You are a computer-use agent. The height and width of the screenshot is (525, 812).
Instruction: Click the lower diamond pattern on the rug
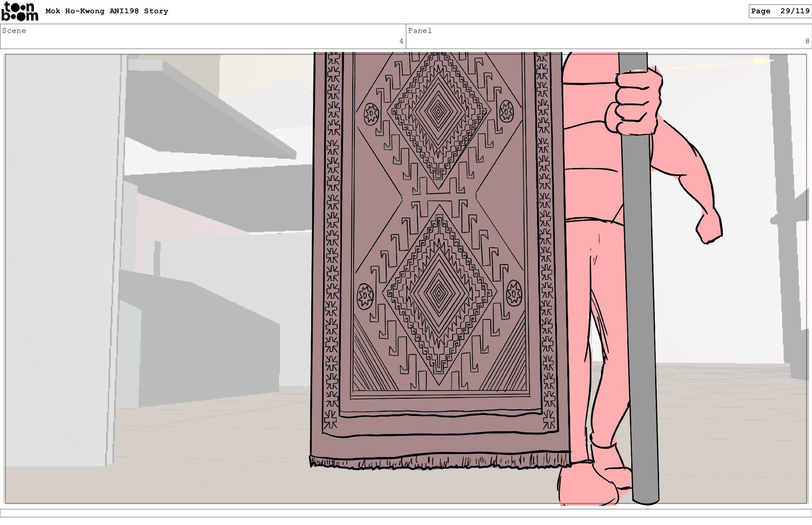[439, 293]
